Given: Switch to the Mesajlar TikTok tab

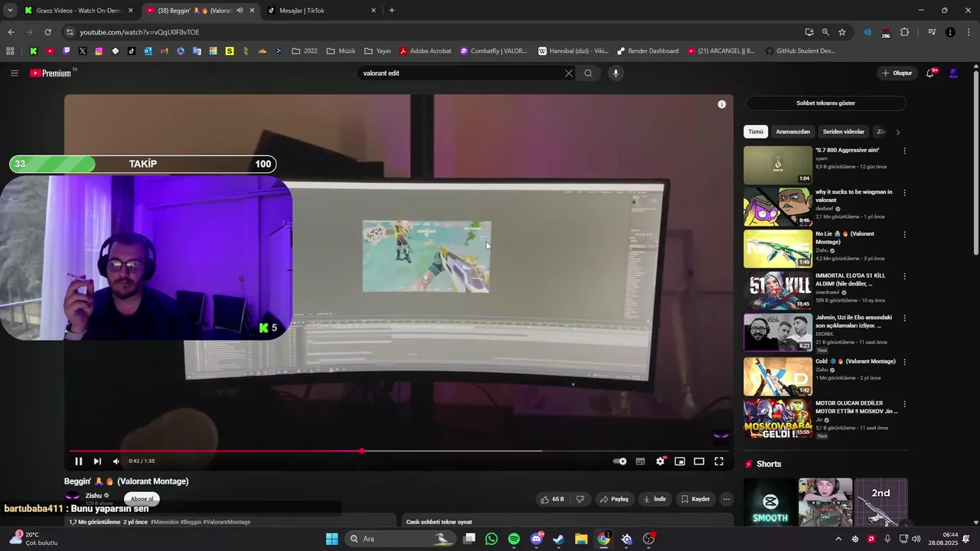Looking at the screenshot, I should pyautogui.click(x=322, y=11).
